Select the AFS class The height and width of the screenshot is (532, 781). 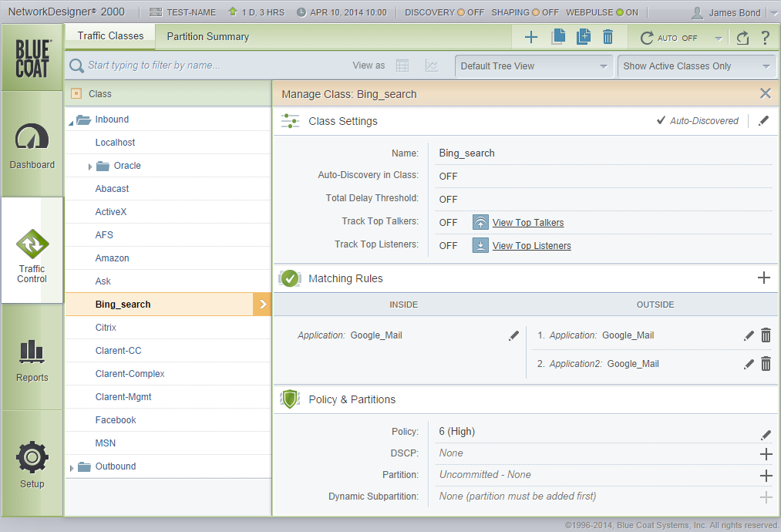tap(104, 235)
